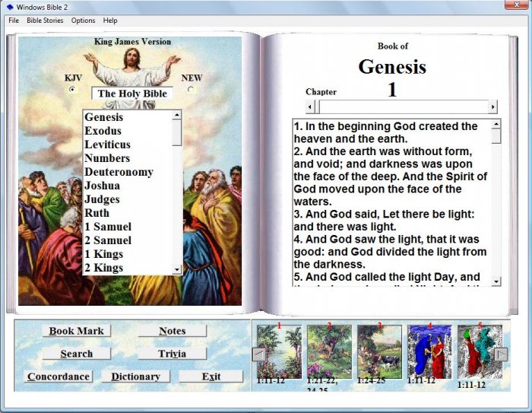This screenshot has height=413, width=532.
Task: Open picture thumbnail number 2
Action: (329, 351)
